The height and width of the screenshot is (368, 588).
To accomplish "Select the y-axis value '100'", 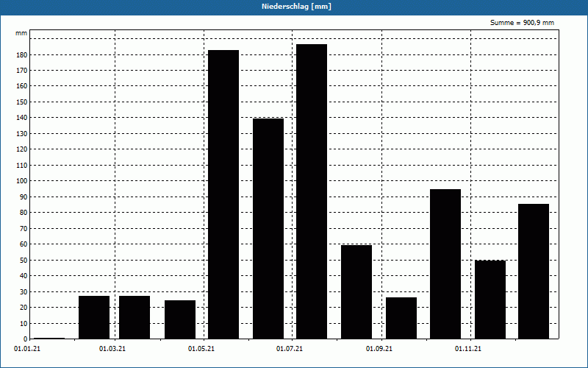I will (22, 180).
